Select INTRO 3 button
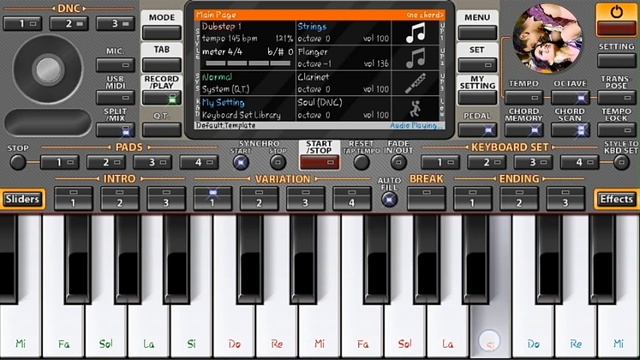640x360 pixels. point(166,198)
